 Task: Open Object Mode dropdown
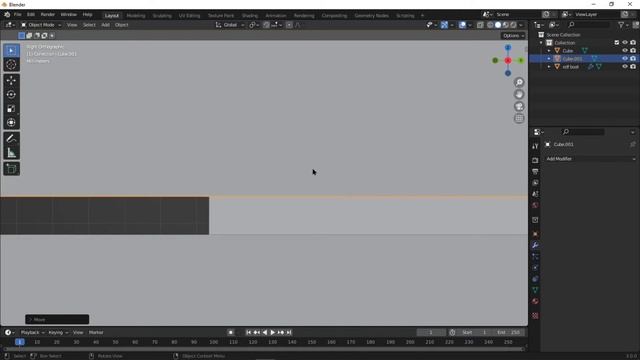pos(41,25)
